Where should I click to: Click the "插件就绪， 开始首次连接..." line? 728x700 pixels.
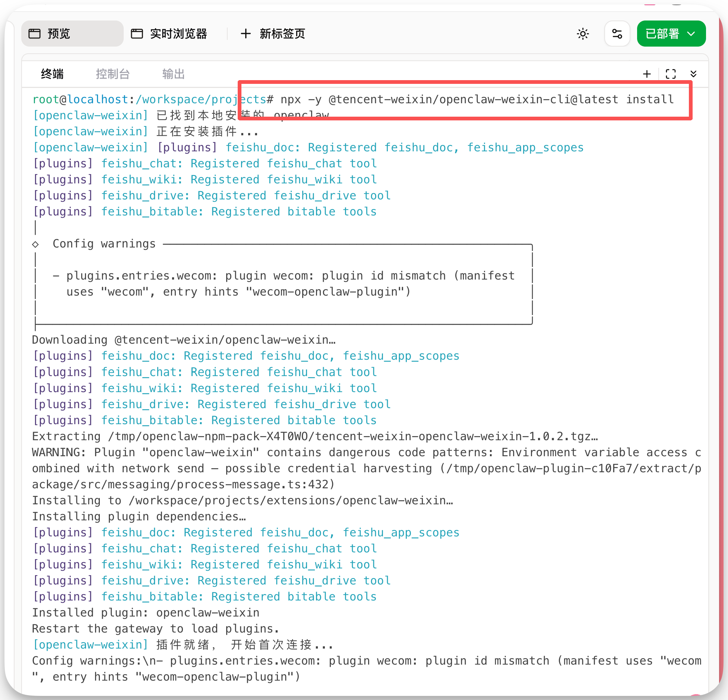[183, 645]
